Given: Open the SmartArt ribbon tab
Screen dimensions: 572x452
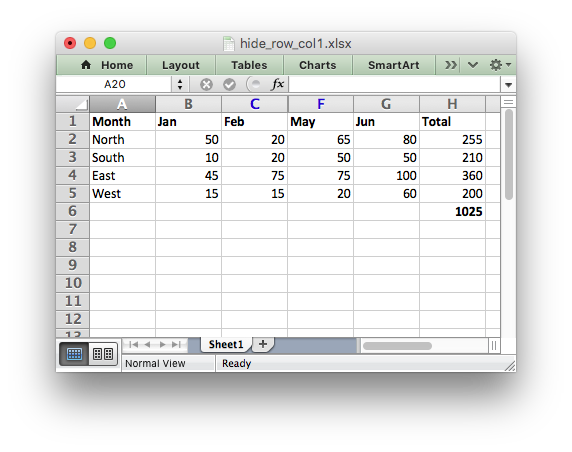Looking at the screenshot, I should (x=394, y=65).
